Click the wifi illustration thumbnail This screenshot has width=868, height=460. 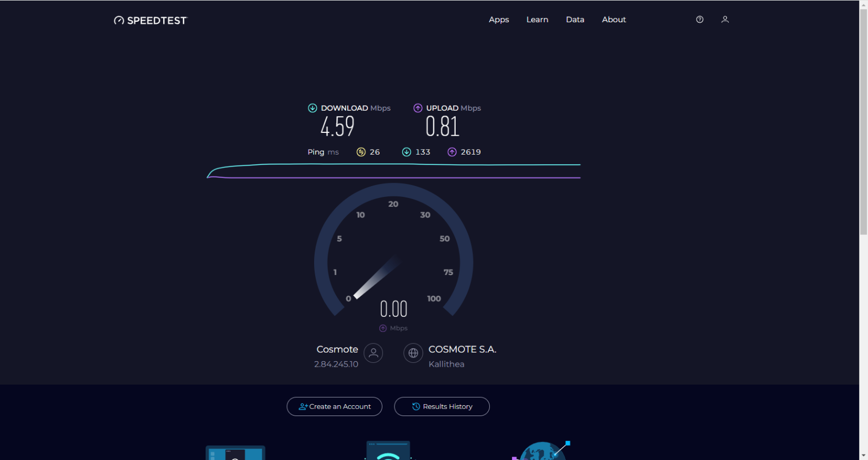[x=388, y=451]
